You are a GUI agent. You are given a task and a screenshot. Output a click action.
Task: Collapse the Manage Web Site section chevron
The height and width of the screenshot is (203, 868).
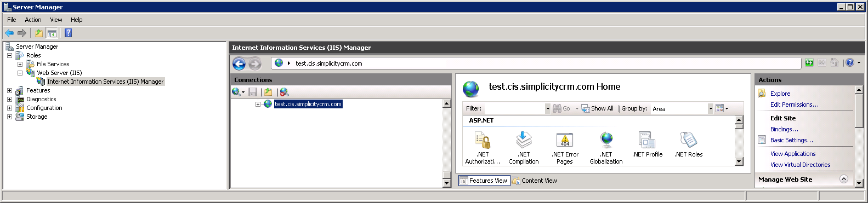tap(844, 179)
